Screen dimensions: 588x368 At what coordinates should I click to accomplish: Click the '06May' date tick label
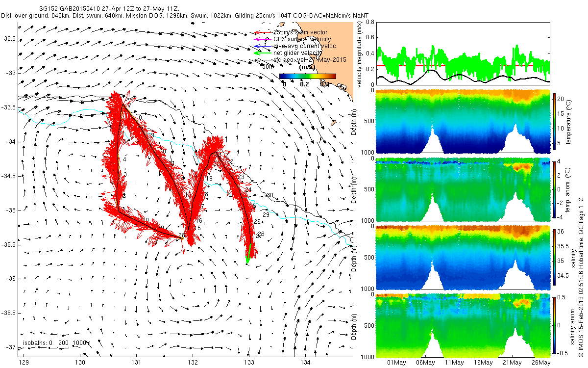(x=425, y=363)
